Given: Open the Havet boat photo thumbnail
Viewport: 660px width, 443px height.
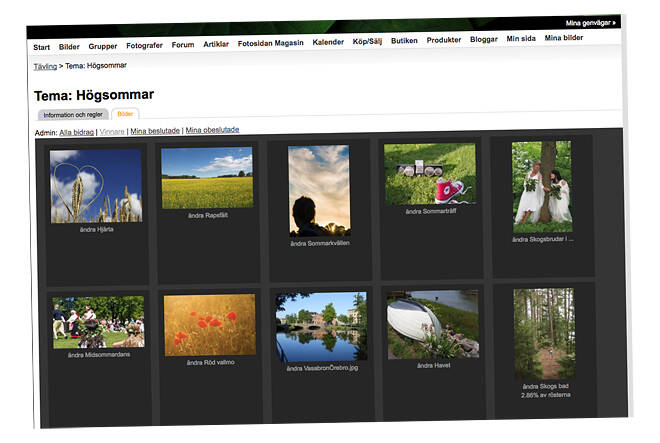Looking at the screenshot, I should coord(432,326).
